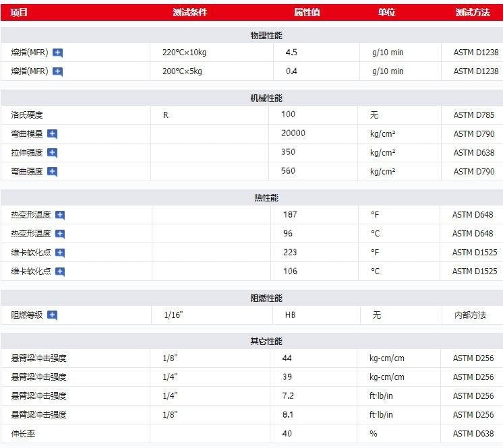Click the 内部方法 cell in 阻燃等级 row
Image resolution: width=503 pixels, height=448 pixels.
click(470, 315)
